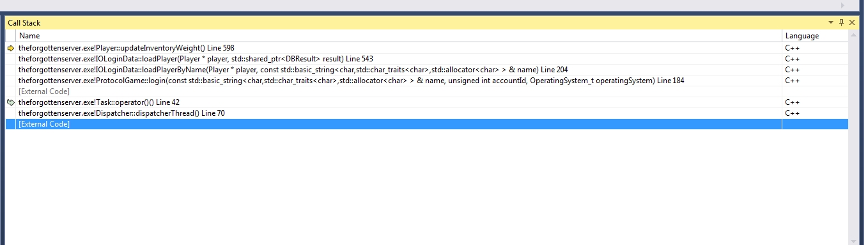Open the Call Stack window position dropdown arrow
The width and height of the screenshot is (868, 245).
pyautogui.click(x=831, y=22)
